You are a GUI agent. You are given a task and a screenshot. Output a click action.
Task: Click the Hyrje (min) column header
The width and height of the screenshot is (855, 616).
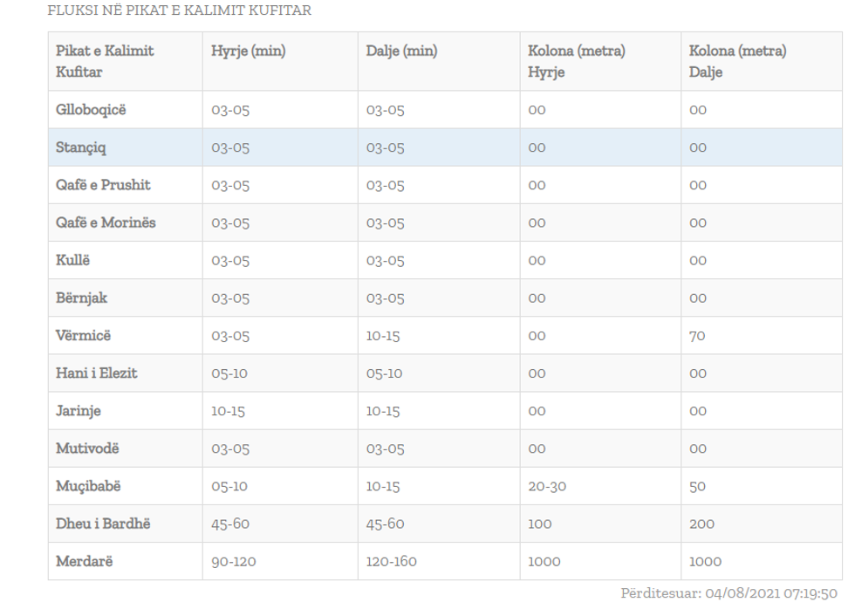[x=249, y=51]
